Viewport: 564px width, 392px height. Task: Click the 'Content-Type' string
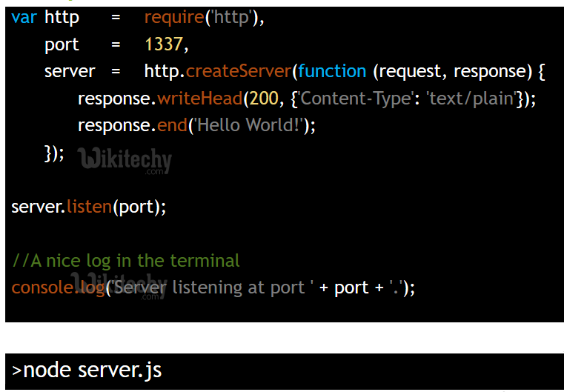pyautogui.click(x=354, y=99)
